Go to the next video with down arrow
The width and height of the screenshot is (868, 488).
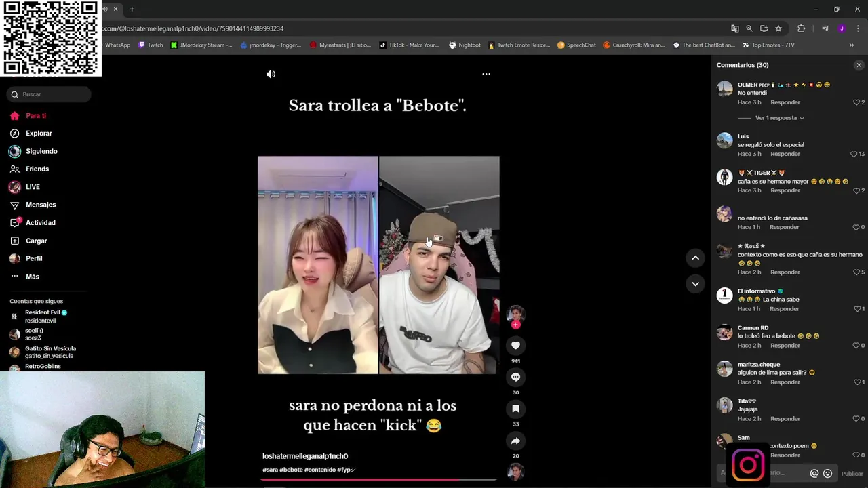[x=695, y=283]
